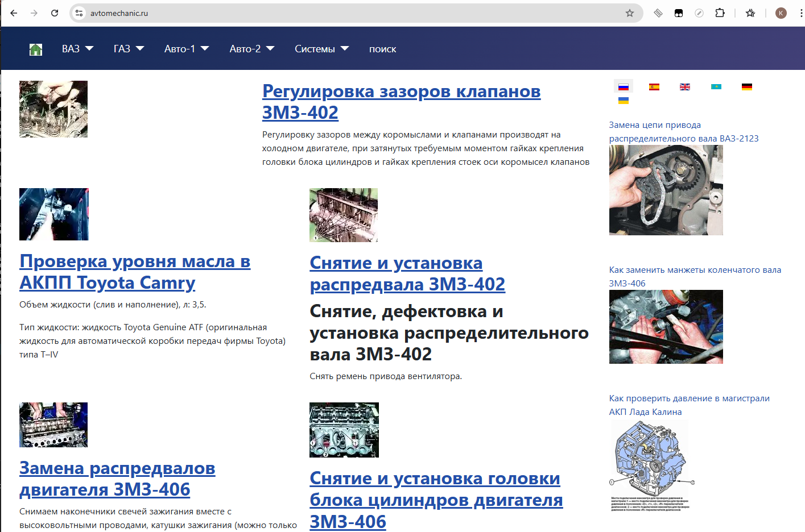Click thumbnail above распредвала ЗМЗ-402 article
The width and height of the screenshot is (805, 532).
(x=344, y=215)
